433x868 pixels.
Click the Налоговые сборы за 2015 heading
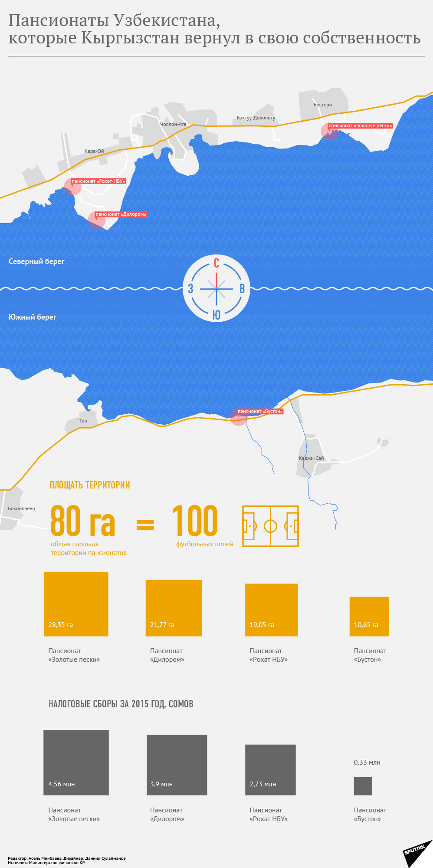tap(121, 704)
